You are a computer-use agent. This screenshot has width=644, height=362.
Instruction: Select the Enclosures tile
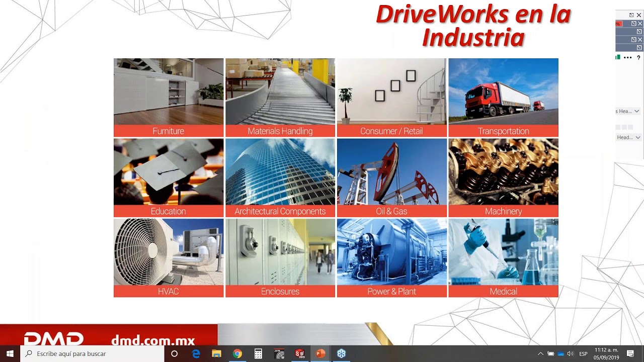[x=280, y=258]
